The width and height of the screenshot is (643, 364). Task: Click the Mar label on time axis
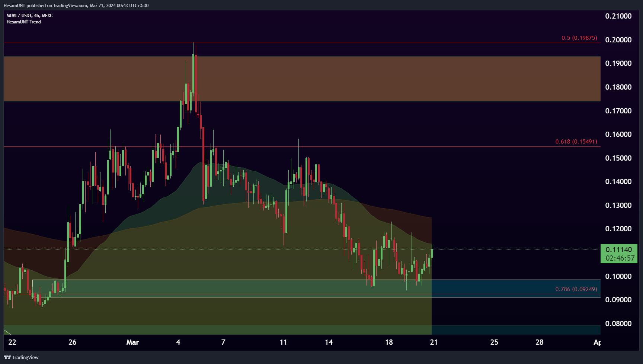132,342
